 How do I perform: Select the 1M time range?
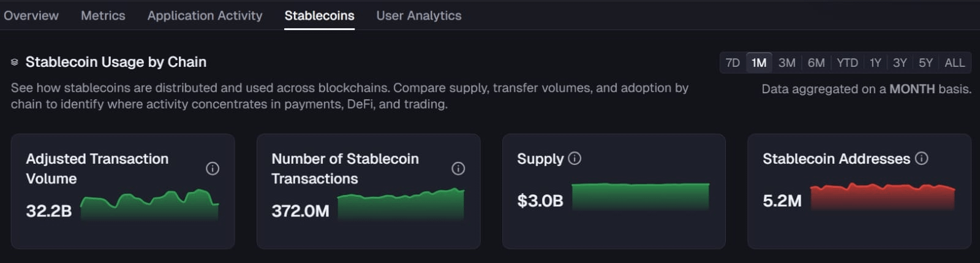coord(759,63)
